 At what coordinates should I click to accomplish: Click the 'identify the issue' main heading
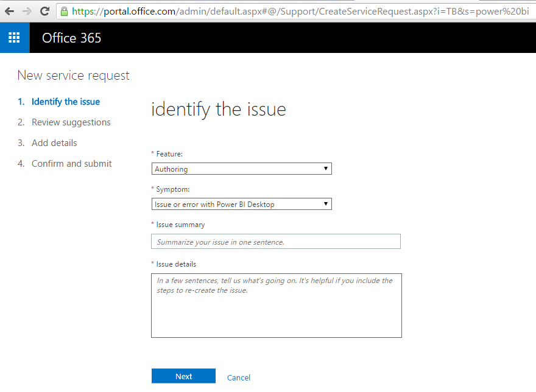click(219, 110)
